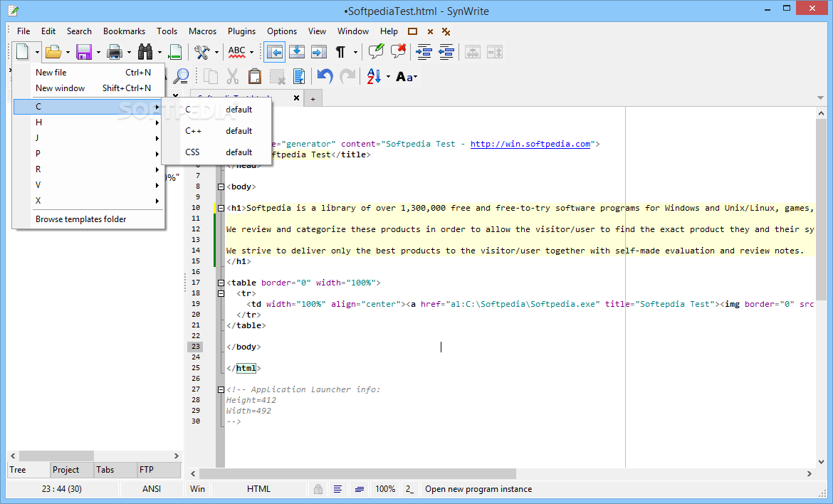The width and height of the screenshot is (833, 504).
Task: Select the X templates submenu entry
Action: (89, 201)
